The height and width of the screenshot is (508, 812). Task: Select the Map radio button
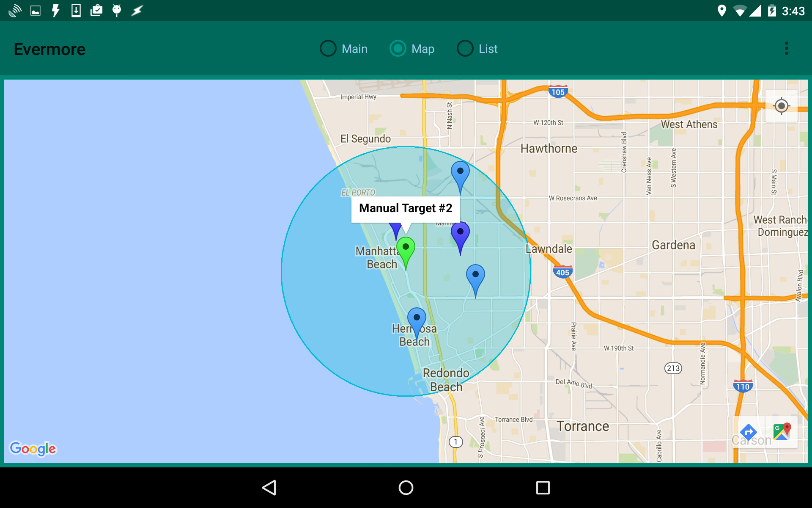[x=398, y=49]
